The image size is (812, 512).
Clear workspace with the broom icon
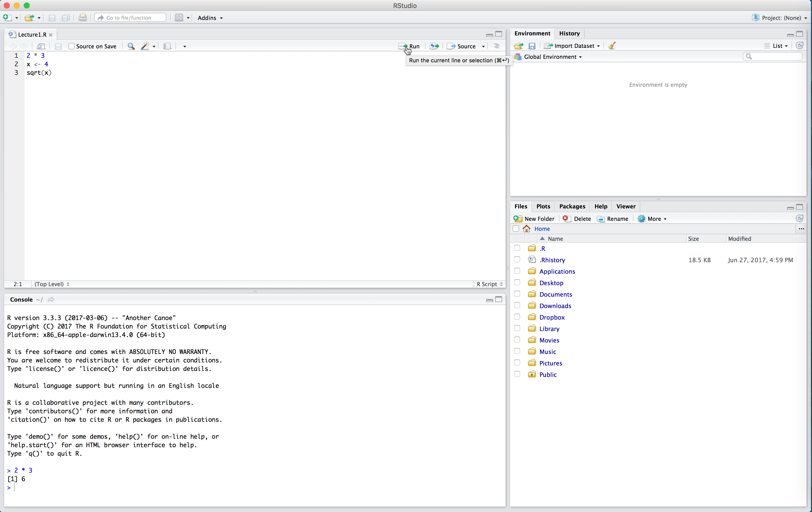612,46
